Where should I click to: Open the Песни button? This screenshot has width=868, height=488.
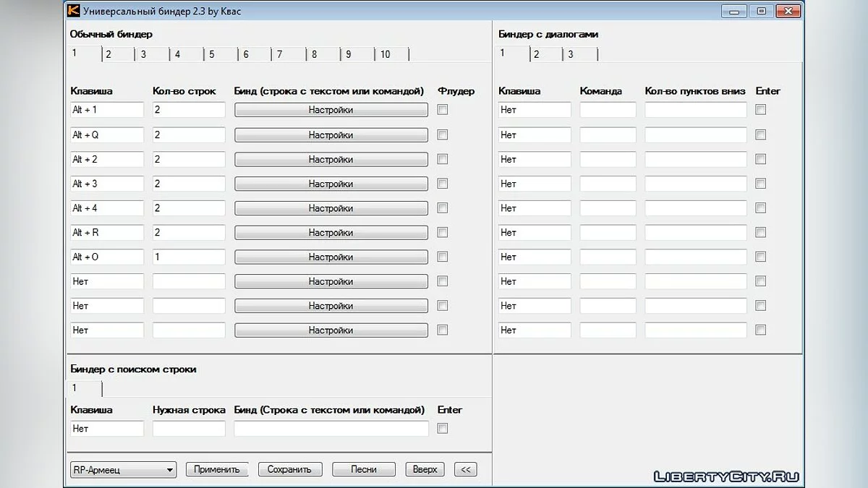[364, 469]
